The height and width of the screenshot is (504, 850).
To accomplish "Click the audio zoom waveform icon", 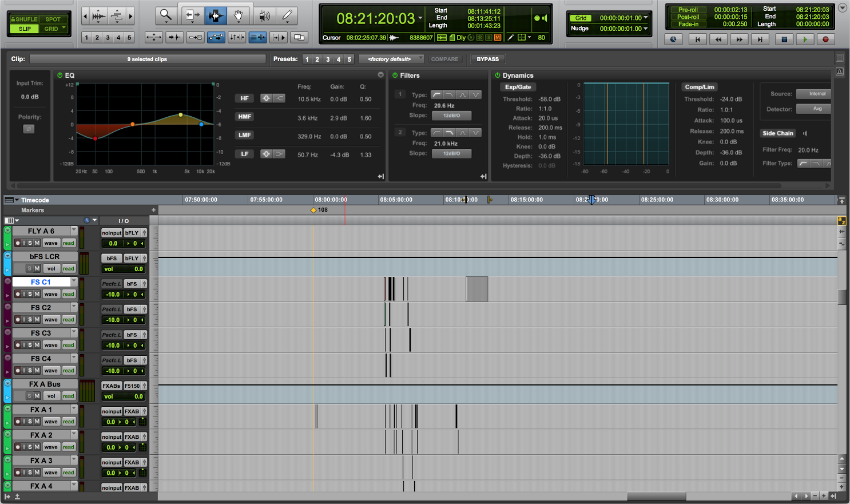I will (x=98, y=16).
